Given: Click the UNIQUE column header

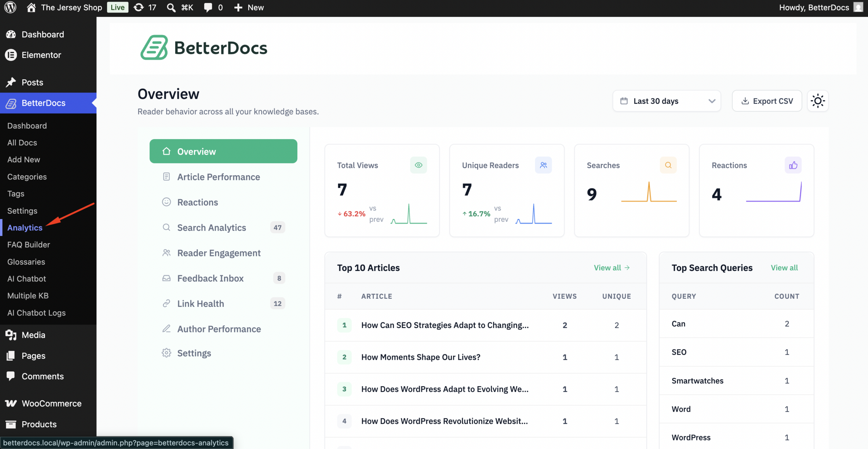Looking at the screenshot, I should pos(616,296).
